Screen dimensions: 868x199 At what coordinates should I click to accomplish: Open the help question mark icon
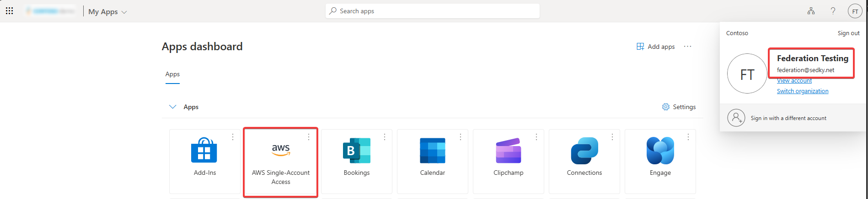[833, 11]
